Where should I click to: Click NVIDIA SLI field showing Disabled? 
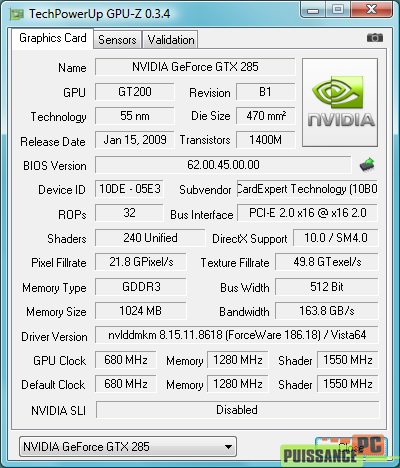click(x=237, y=410)
